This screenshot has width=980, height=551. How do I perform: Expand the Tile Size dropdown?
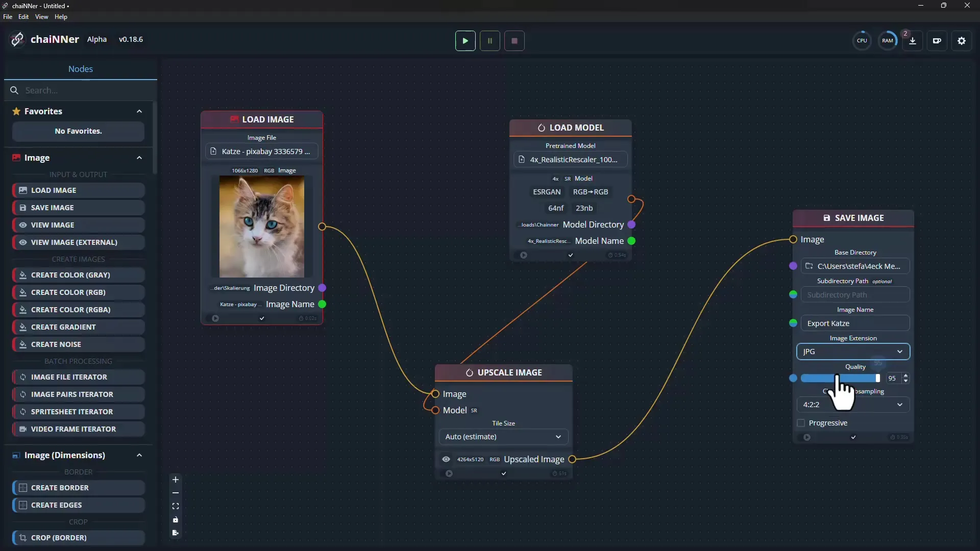tap(503, 436)
